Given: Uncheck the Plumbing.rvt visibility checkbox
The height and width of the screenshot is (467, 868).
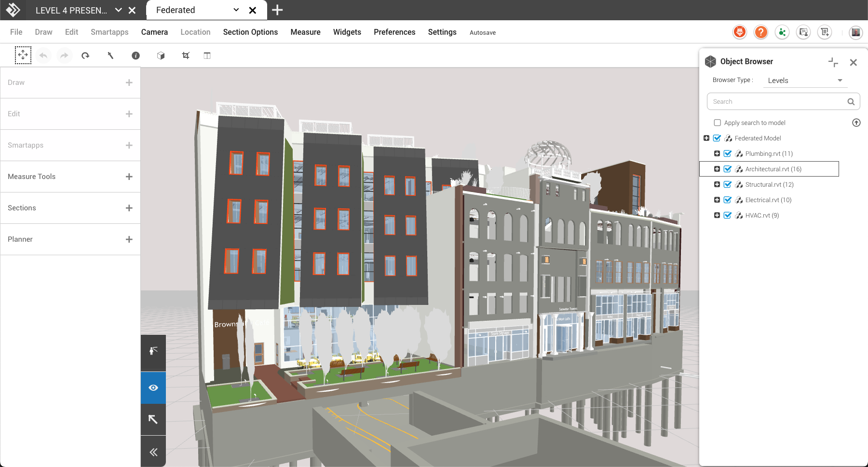Looking at the screenshot, I should [x=728, y=153].
